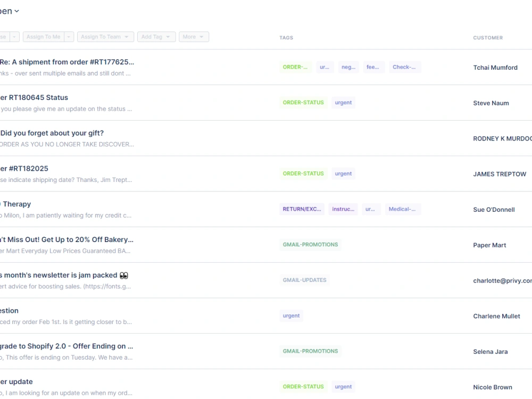The width and height of the screenshot is (532, 399).
Task: Select customer Sue O'Donnell
Action: click(x=494, y=210)
